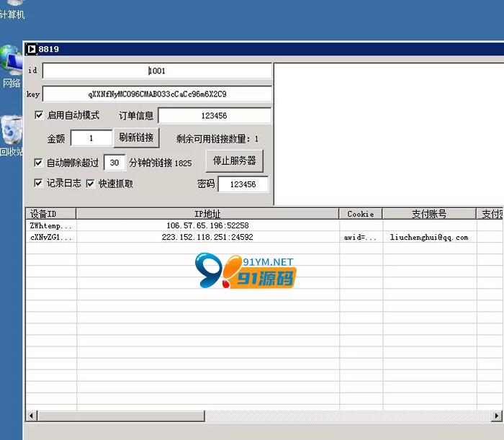Image resolution: width=504 pixels, height=440 pixels.
Task: Select the 回收站 recycle bin icon
Action: [12, 134]
